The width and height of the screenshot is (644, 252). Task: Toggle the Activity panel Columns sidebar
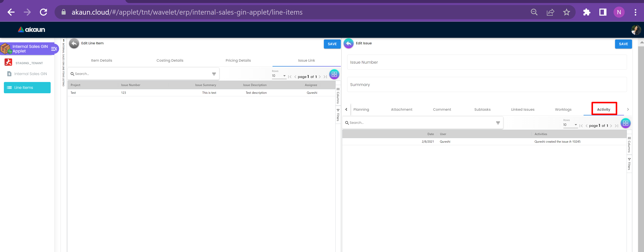pyautogui.click(x=629, y=145)
